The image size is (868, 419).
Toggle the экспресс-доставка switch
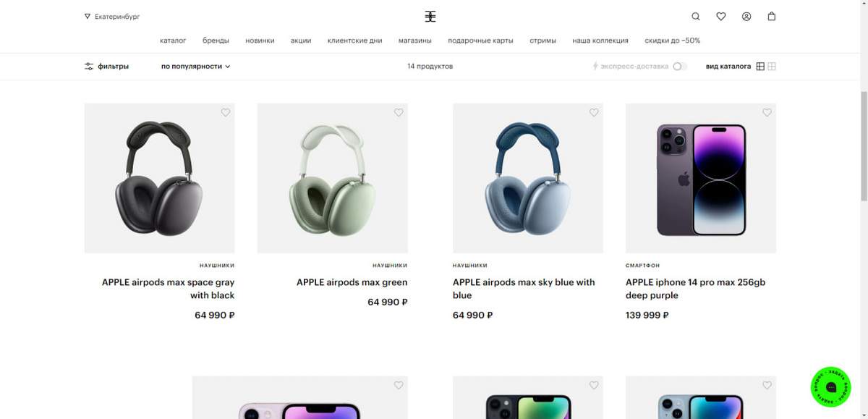(x=679, y=67)
